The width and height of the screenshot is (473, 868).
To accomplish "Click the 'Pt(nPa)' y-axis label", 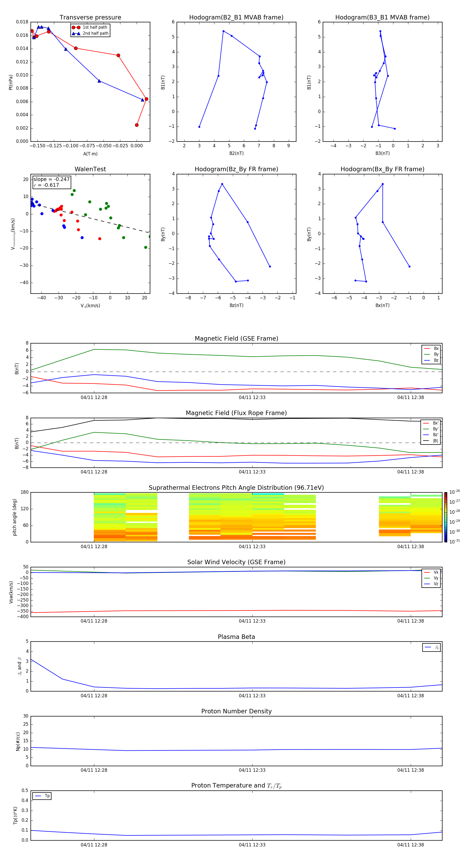I will pos(11,82).
